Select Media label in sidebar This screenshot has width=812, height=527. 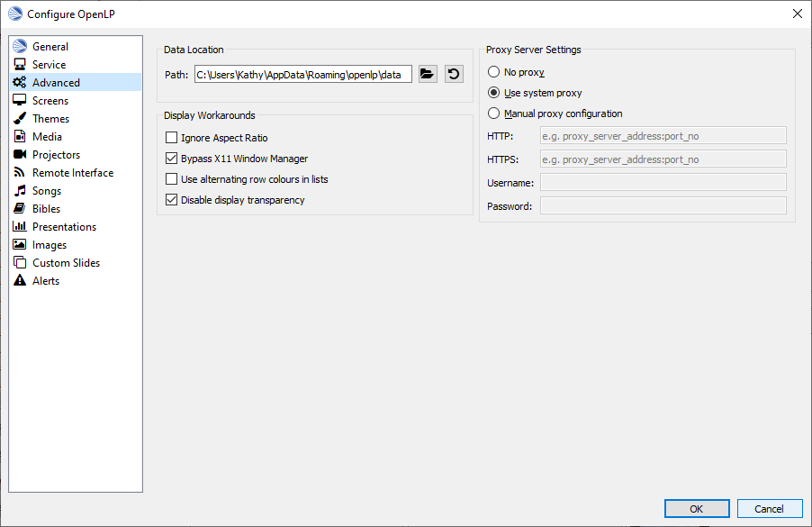click(x=47, y=136)
